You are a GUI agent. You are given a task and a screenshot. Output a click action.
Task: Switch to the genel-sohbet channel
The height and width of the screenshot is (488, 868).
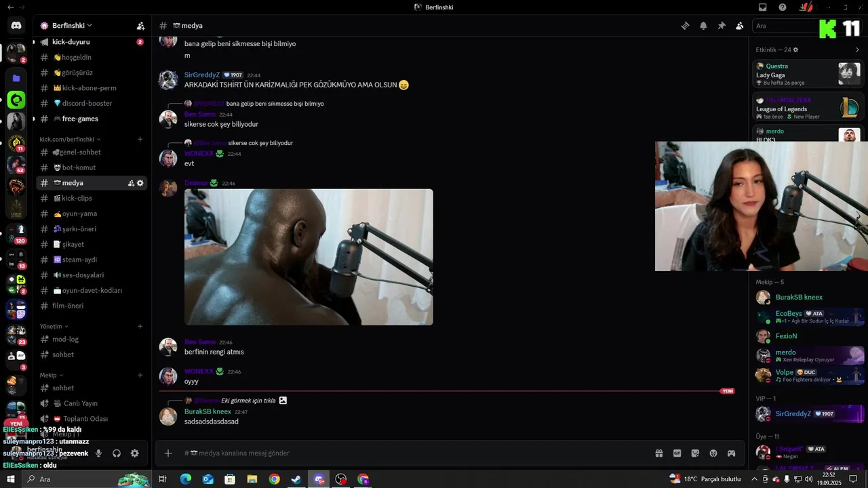pos(92,152)
